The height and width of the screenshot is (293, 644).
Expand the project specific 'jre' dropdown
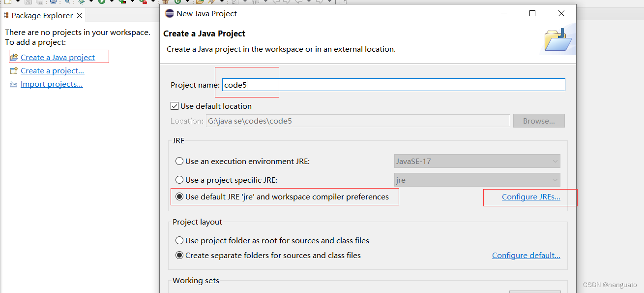555,180
